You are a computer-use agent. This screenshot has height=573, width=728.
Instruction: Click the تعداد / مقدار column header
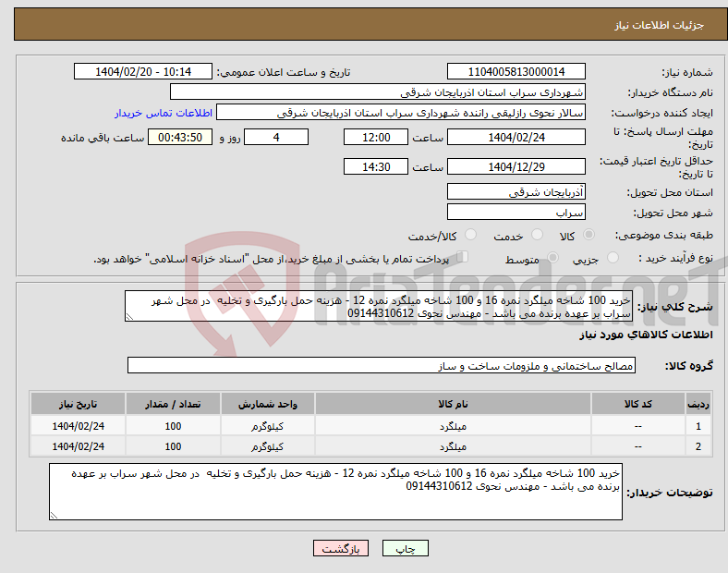[173, 404]
